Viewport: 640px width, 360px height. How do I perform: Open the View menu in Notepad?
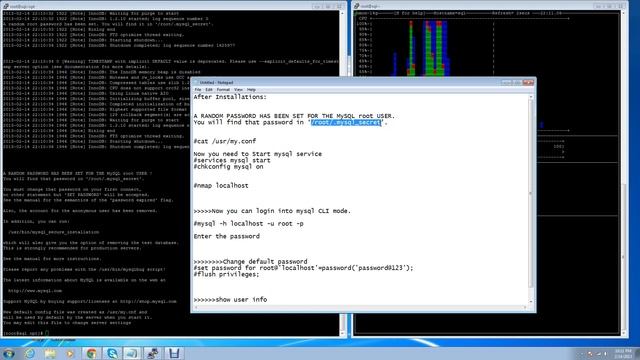(238, 89)
